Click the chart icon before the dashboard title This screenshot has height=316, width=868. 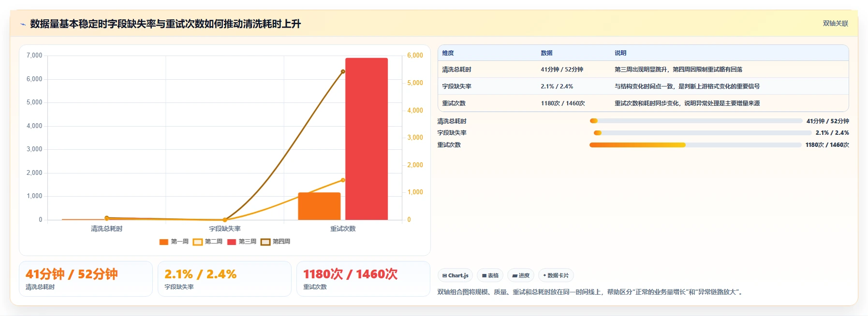pyautogui.click(x=23, y=24)
